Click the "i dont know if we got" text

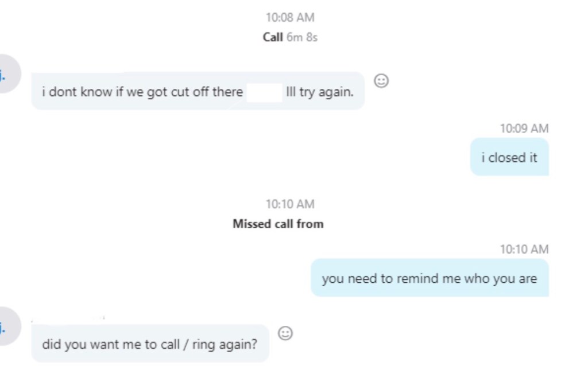click(93, 92)
